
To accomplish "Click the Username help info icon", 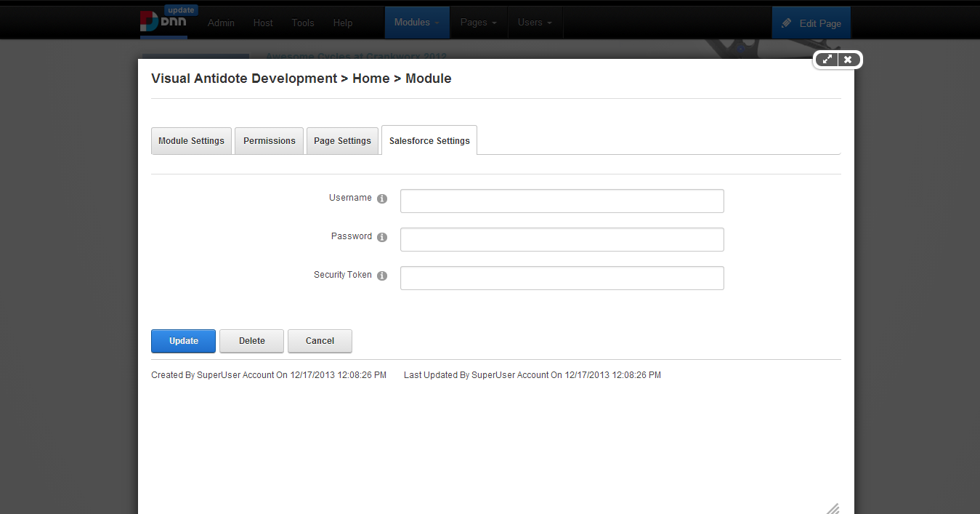I will click(x=382, y=198).
